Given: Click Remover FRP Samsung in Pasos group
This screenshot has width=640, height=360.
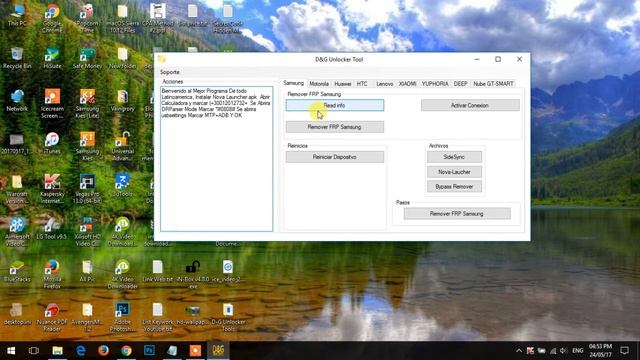Looking at the screenshot, I should (x=457, y=213).
